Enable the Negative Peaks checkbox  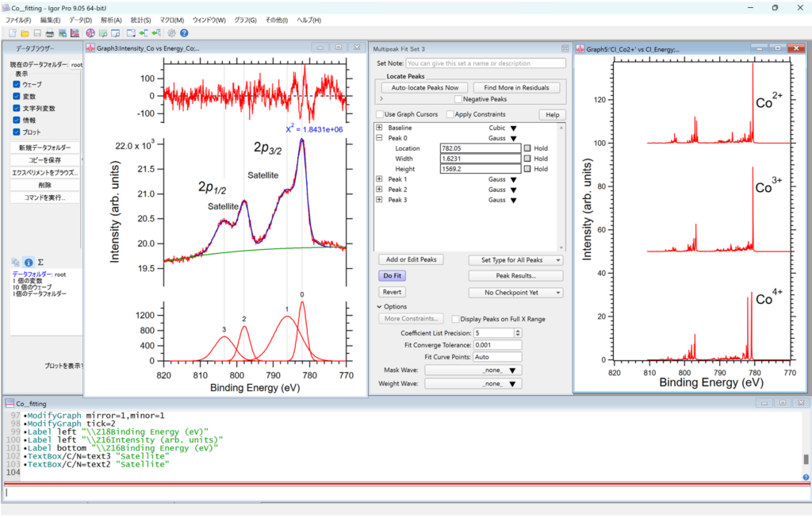458,99
